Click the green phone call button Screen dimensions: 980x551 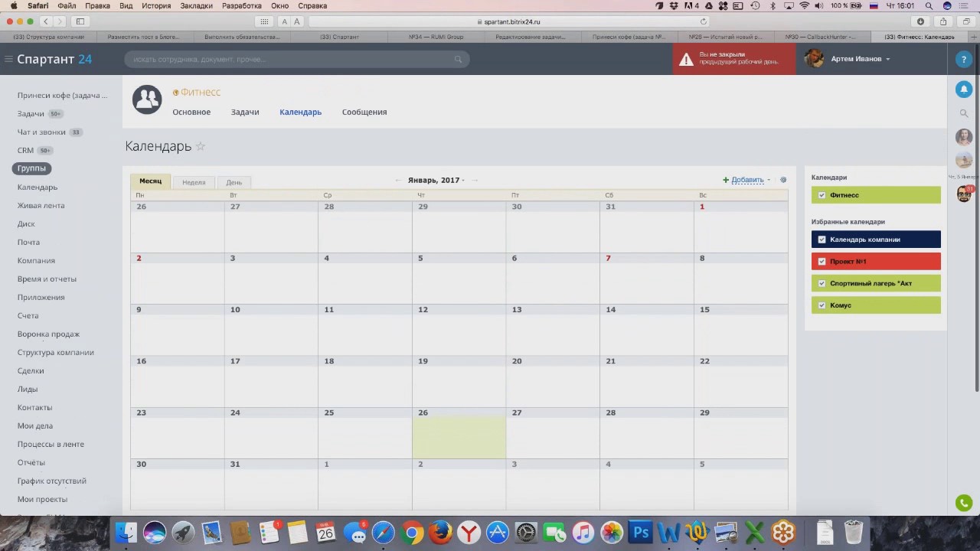[964, 503]
